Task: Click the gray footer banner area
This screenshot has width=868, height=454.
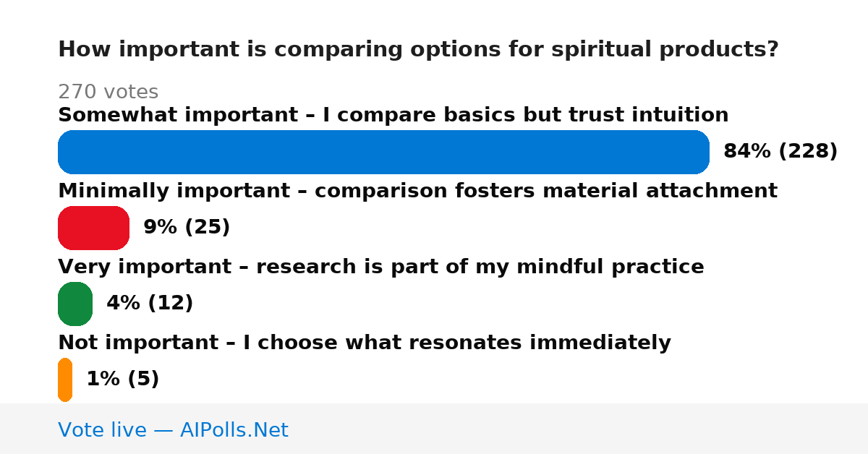Action: tap(434, 429)
